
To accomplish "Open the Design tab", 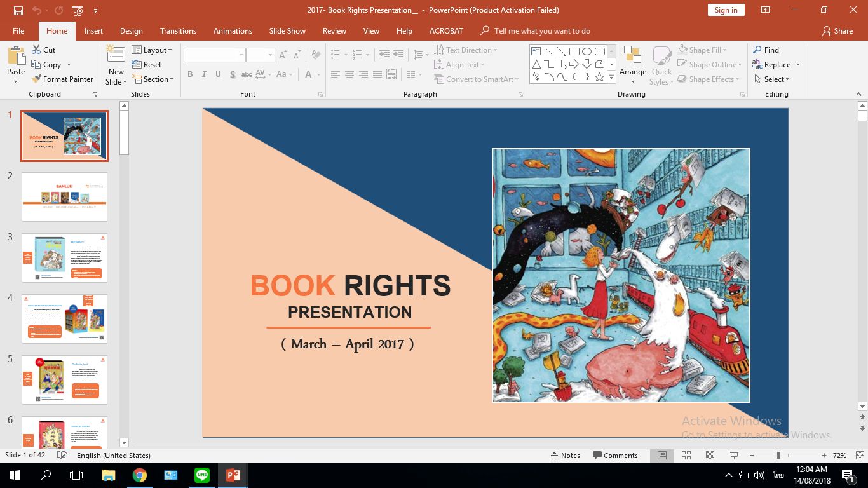I will [131, 31].
